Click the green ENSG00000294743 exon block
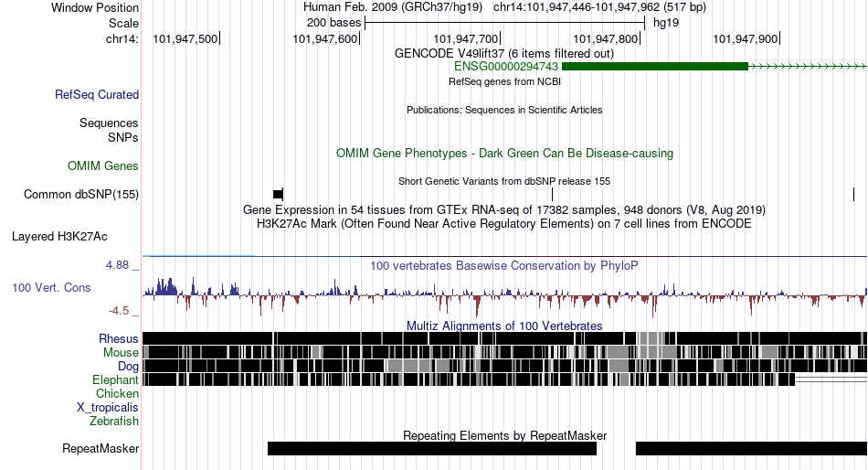Screen dimensions: 868x470 [x=655, y=67]
